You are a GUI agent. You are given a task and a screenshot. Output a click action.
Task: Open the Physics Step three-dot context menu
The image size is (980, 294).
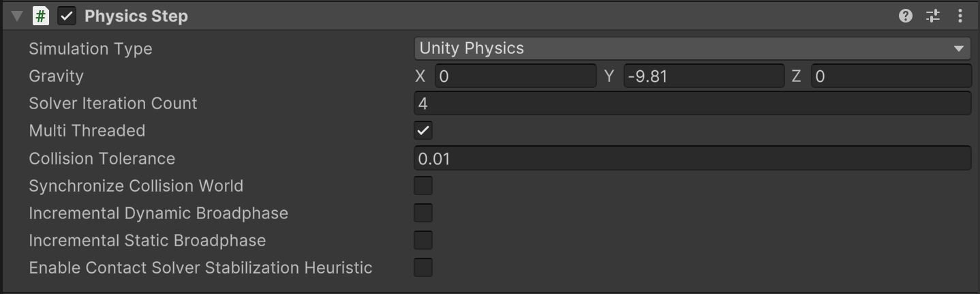tap(960, 16)
